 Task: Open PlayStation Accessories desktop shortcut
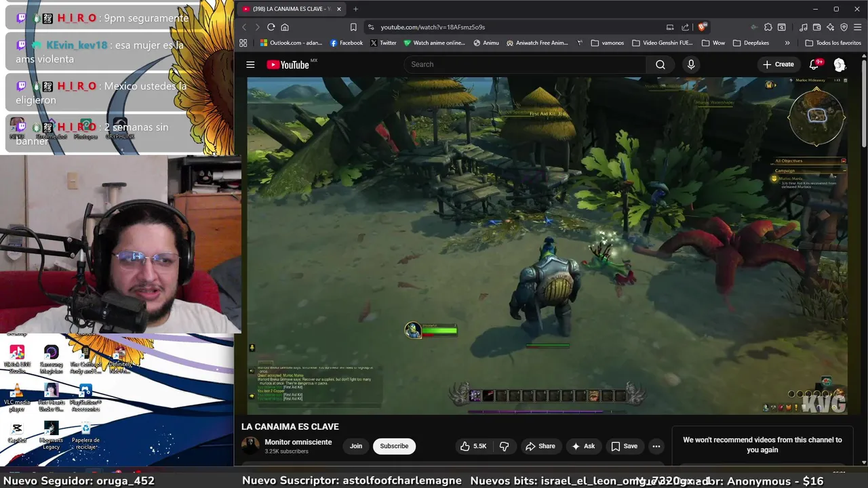[x=85, y=398]
